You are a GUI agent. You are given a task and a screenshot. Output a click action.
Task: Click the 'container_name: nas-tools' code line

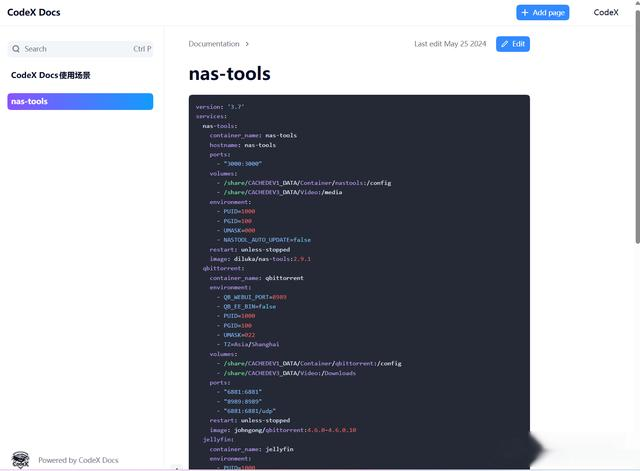pyautogui.click(x=253, y=136)
